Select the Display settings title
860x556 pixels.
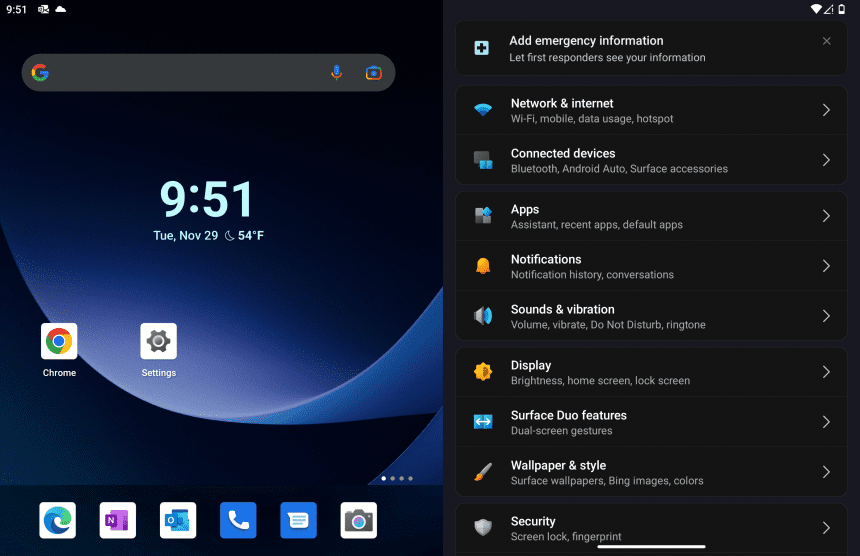531,366
